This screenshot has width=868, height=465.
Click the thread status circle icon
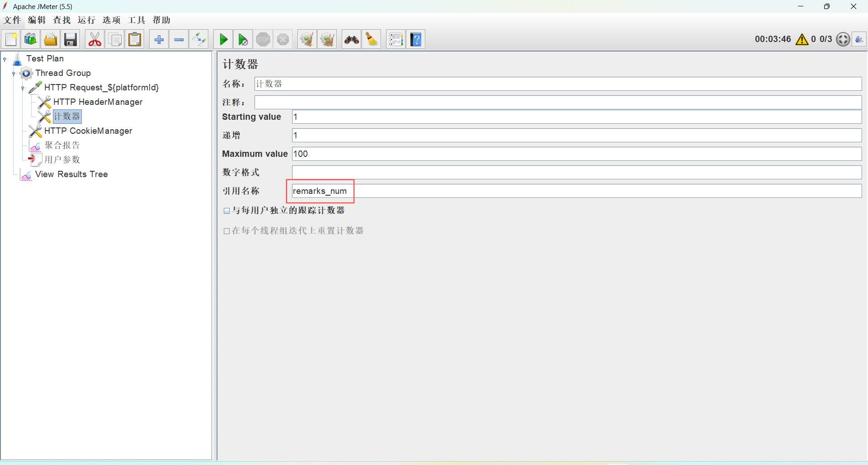pos(843,39)
